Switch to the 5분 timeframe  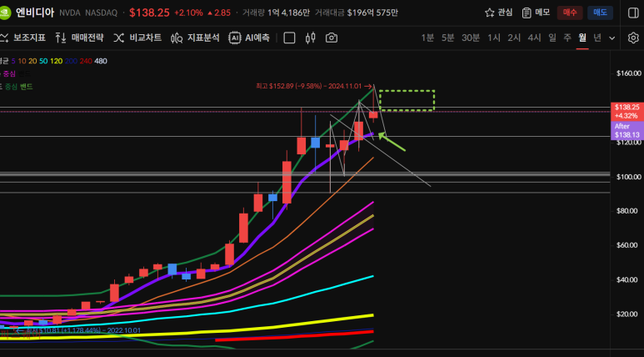click(x=448, y=38)
